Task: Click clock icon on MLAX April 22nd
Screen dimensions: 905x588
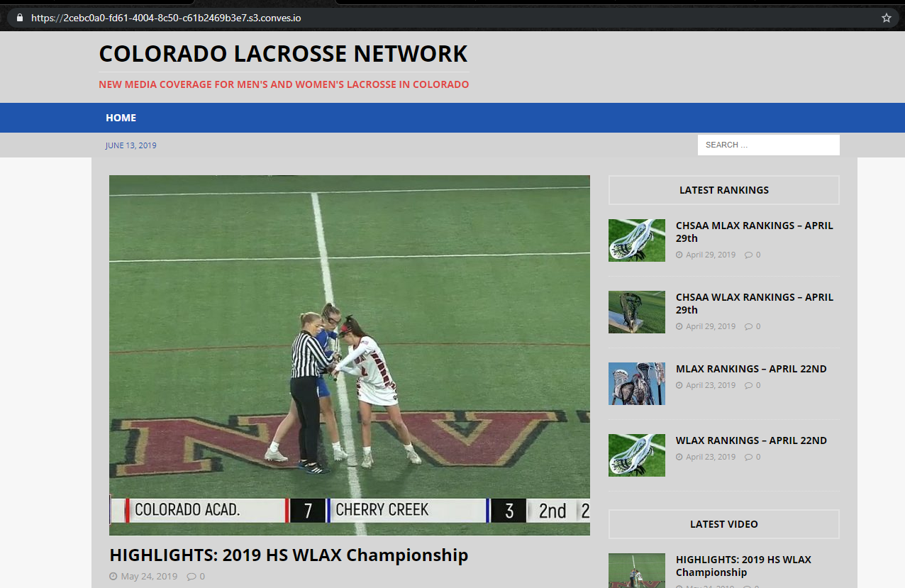Action: (679, 385)
